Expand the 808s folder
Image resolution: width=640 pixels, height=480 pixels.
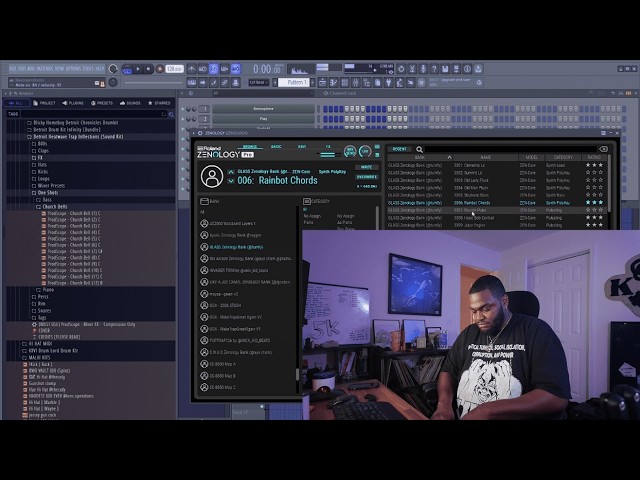40,144
